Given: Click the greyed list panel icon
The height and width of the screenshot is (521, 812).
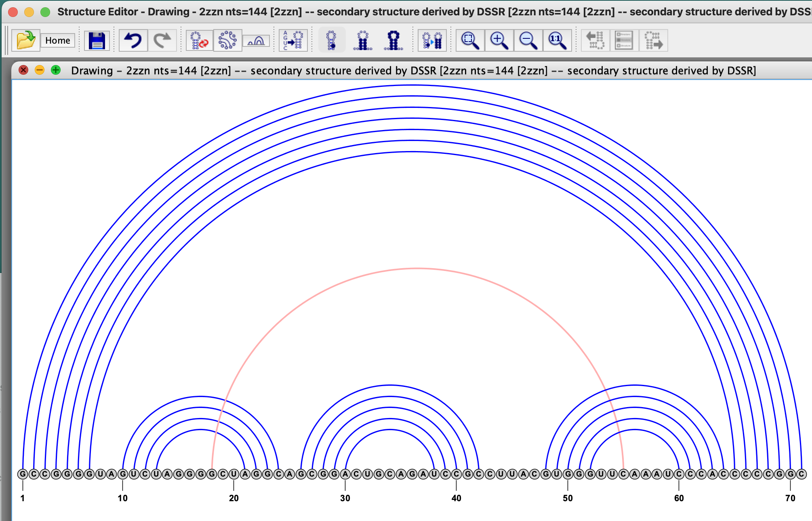Looking at the screenshot, I should click(x=624, y=40).
